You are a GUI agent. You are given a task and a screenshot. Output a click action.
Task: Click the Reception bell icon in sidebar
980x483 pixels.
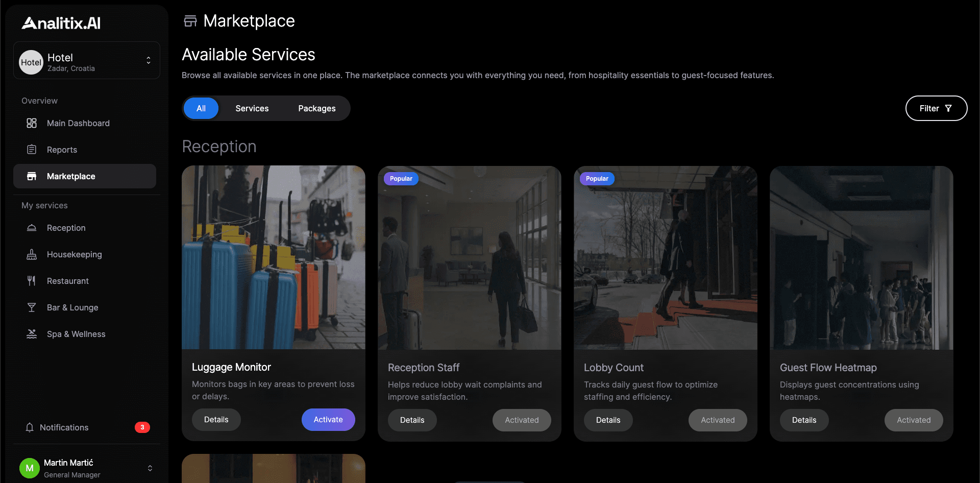(x=32, y=228)
